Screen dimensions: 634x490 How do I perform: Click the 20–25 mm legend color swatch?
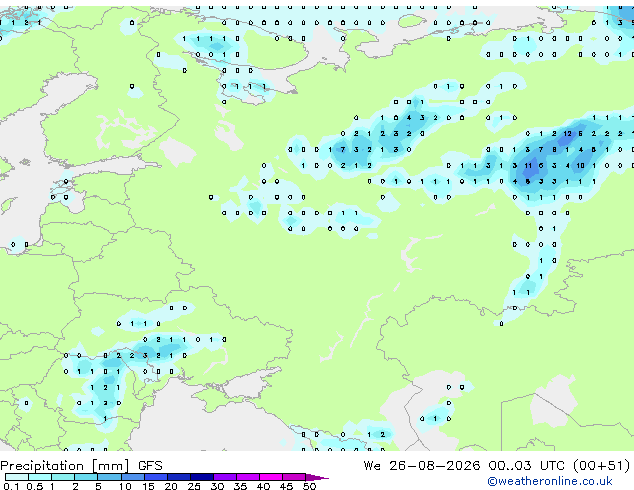click(179, 477)
